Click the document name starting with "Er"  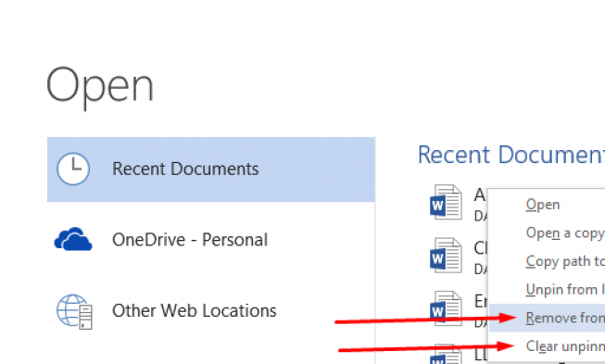click(x=481, y=301)
